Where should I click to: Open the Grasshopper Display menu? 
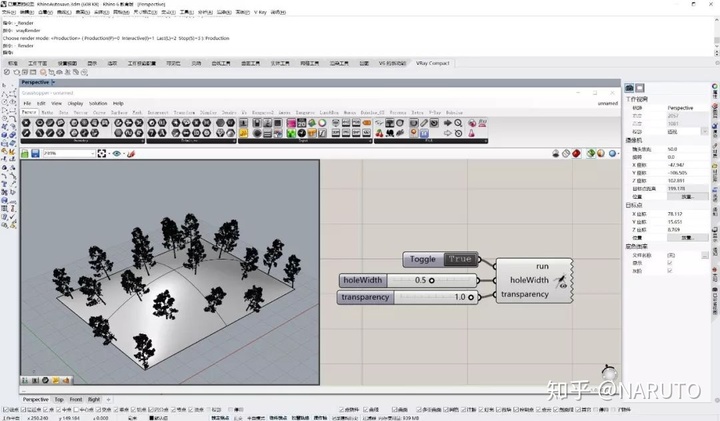pos(75,103)
